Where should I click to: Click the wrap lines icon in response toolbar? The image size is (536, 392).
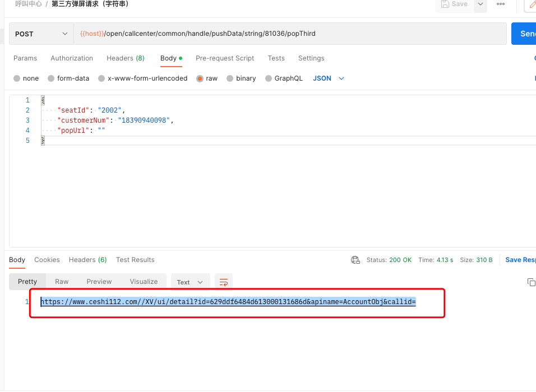pyautogui.click(x=224, y=282)
